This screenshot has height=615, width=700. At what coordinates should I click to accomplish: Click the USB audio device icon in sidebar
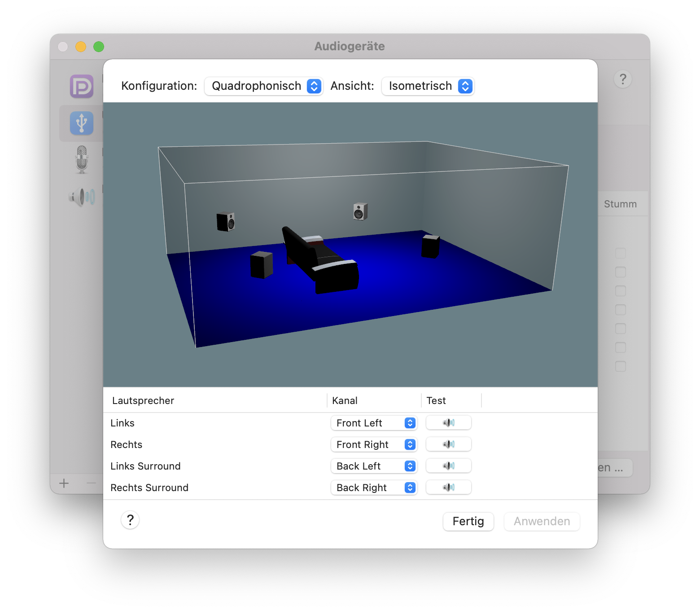[x=82, y=123]
